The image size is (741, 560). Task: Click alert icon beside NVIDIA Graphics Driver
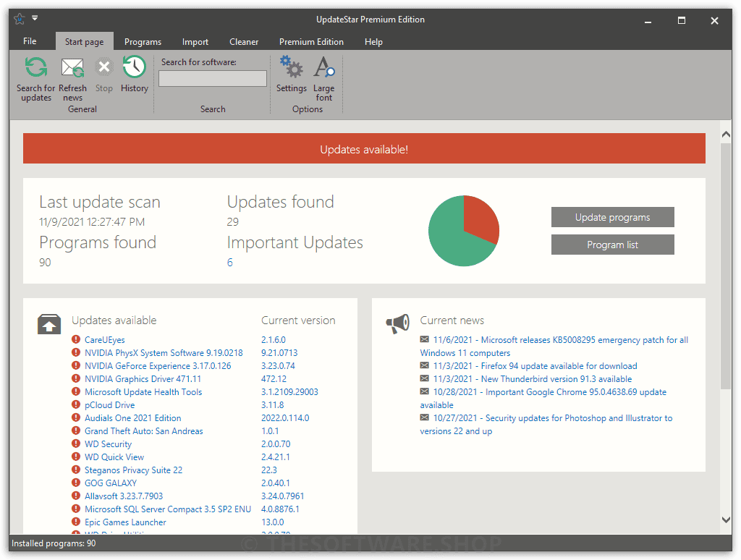point(75,378)
